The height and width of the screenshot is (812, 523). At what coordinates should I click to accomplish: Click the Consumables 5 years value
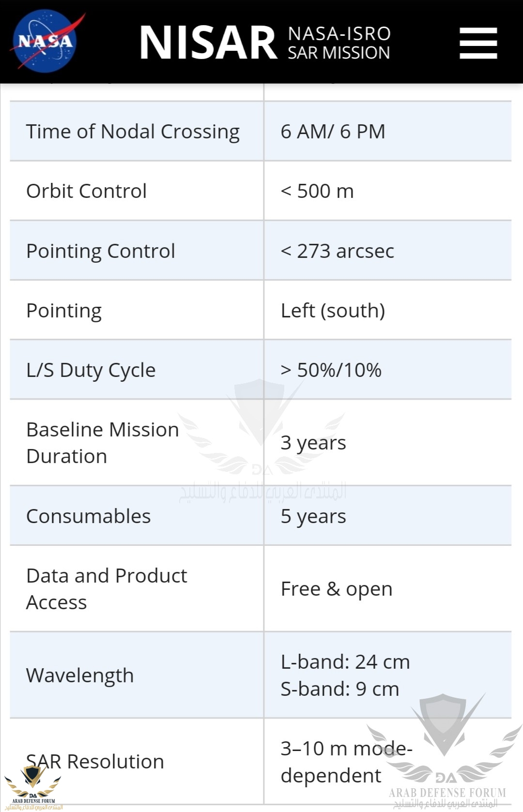(313, 516)
